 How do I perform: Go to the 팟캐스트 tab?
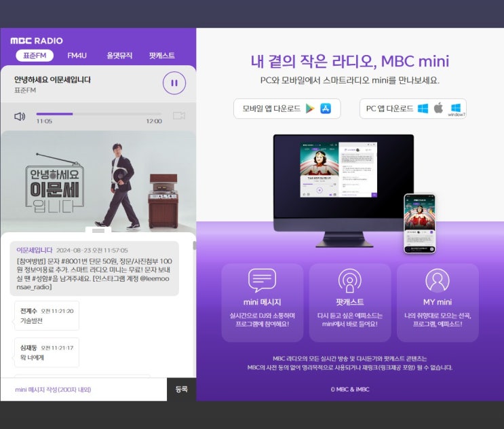coord(162,55)
